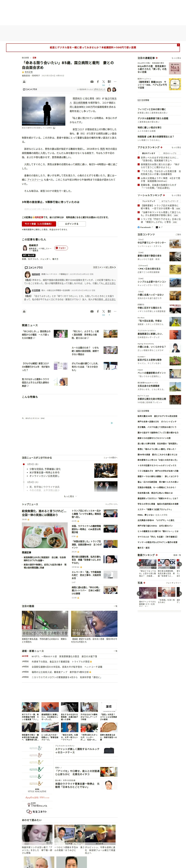This screenshot has height=868, width=186.
Task: Click Facebook link under ソーシャルランキング
Action: click(145, 227)
